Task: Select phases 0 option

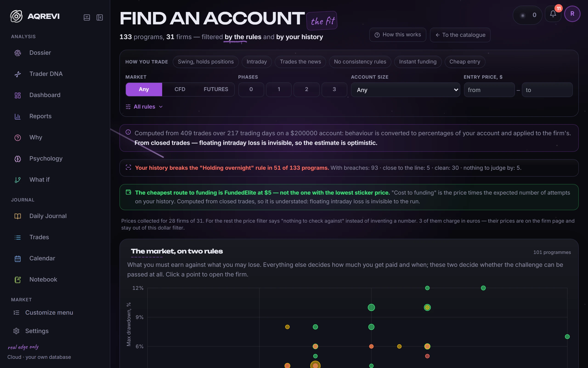Action: (251, 89)
